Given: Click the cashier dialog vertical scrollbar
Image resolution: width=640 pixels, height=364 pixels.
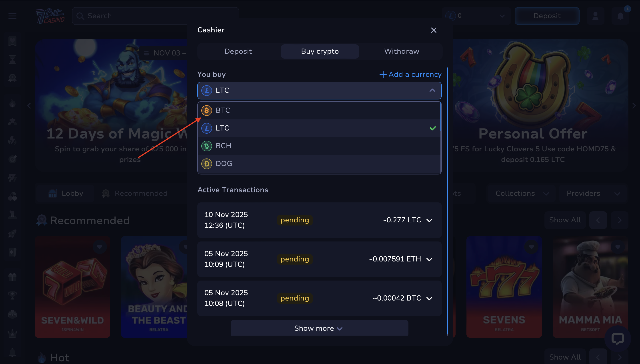Looking at the screenshot, I should [447, 200].
